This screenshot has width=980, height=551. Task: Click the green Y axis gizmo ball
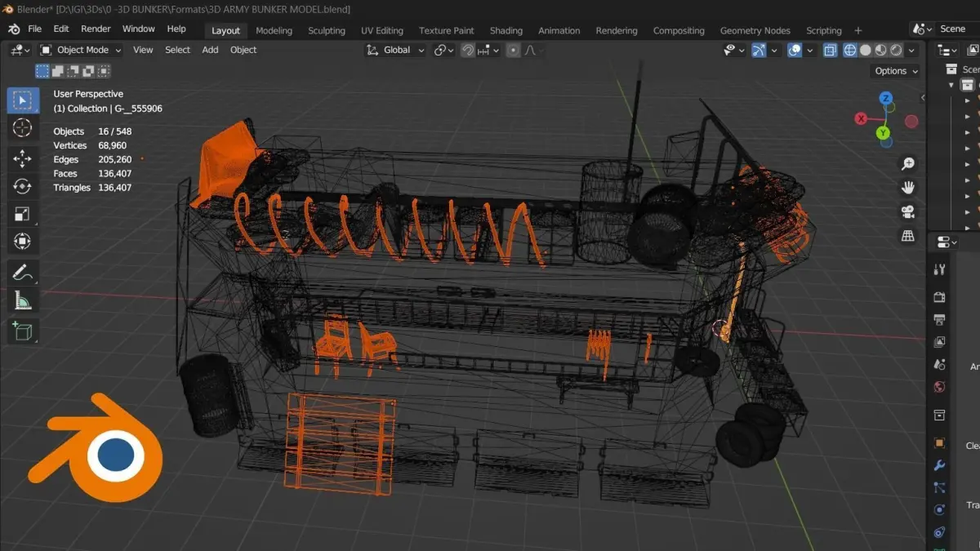pyautogui.click(x=884, y=133)
